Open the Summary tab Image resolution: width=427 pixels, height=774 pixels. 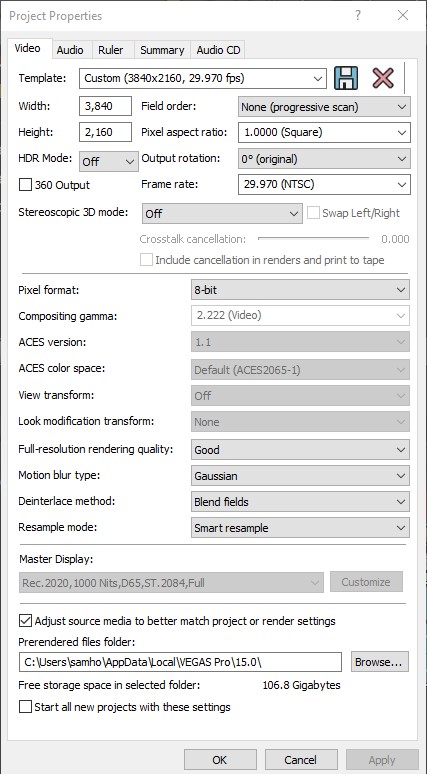coord(162,50)
